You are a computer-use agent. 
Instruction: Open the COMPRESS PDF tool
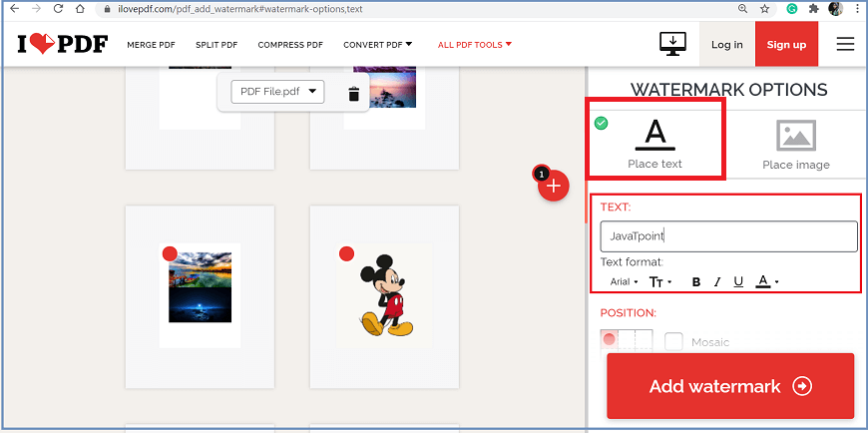(290, 45)
